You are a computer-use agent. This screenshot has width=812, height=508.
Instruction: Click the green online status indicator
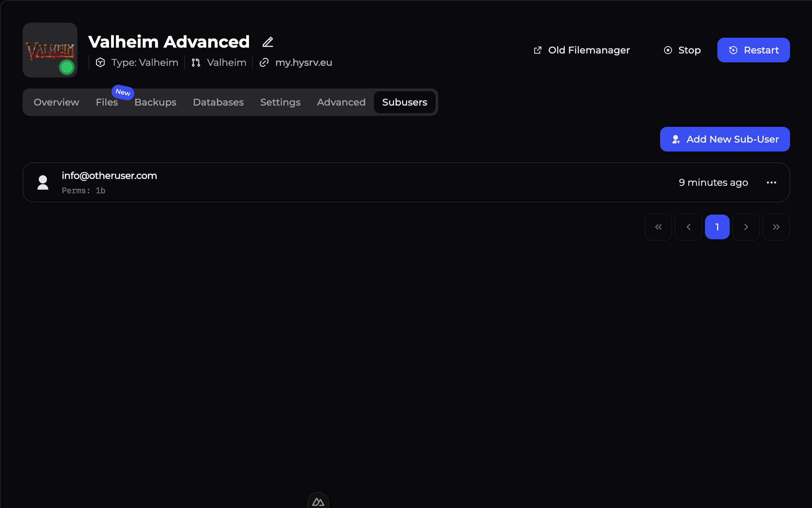coord(67,67)
